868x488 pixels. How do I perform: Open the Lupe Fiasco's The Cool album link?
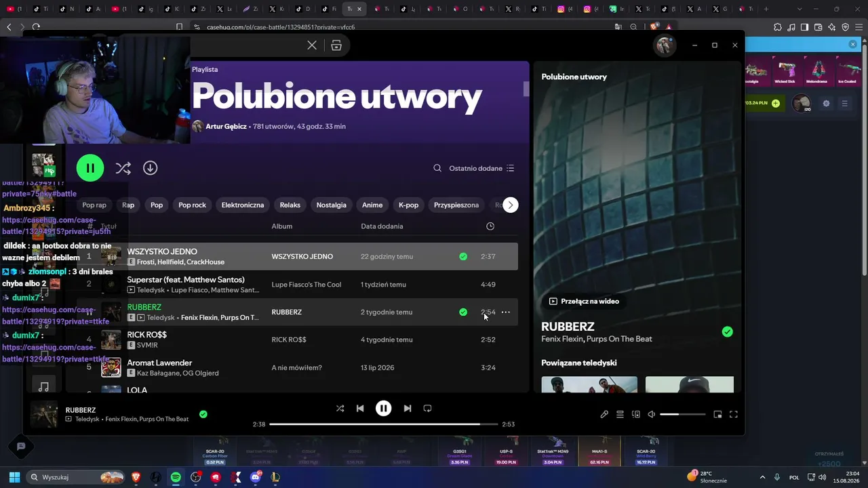tap(307, 285)
